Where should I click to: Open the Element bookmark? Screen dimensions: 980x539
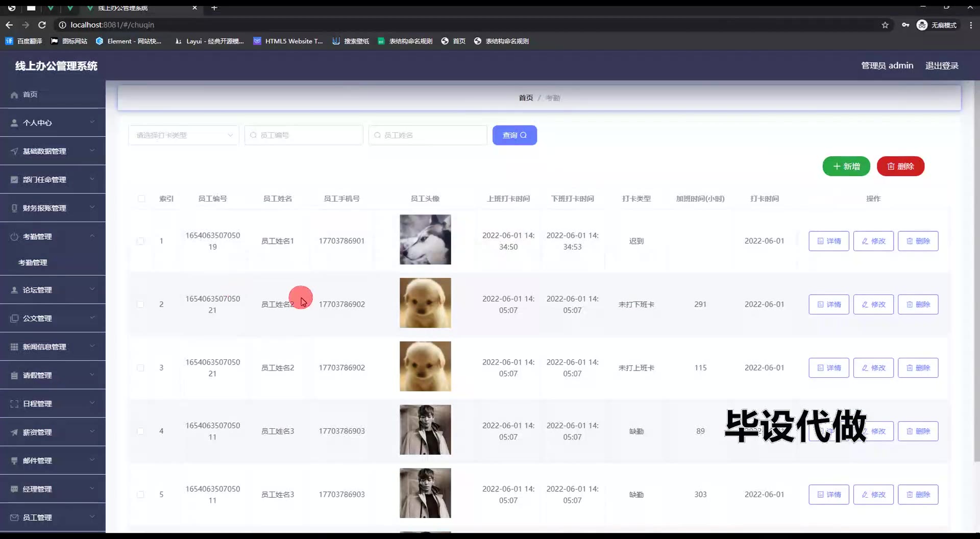(x=128, y=41)
